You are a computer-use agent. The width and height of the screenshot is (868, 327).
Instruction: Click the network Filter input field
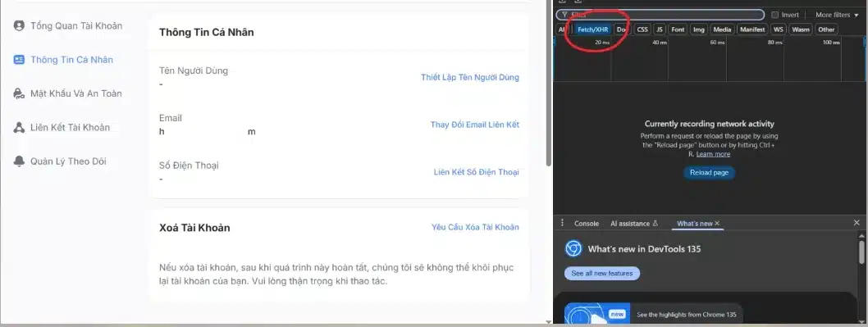(660, 15)
